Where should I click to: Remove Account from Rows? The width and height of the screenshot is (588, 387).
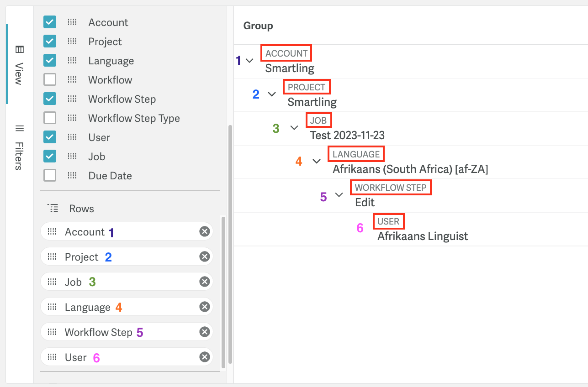coord(205,232)
